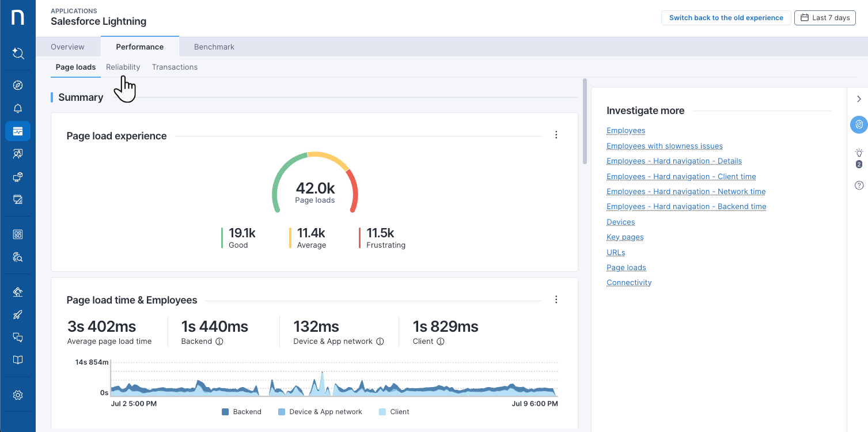The height and width of the screenshot is (432, 868).
Task: Click the main content vertical scrollbar
Action: point(585,121)
